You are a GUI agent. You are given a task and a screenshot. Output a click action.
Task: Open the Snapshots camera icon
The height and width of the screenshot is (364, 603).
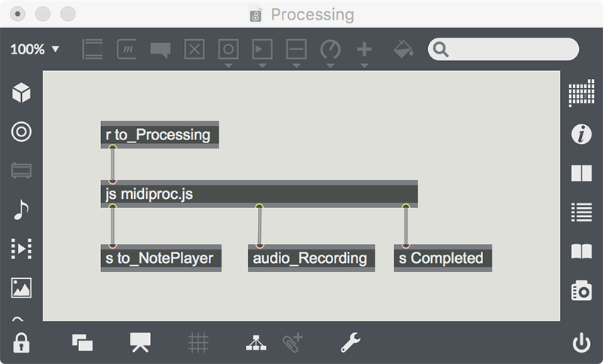pos(581,291)
